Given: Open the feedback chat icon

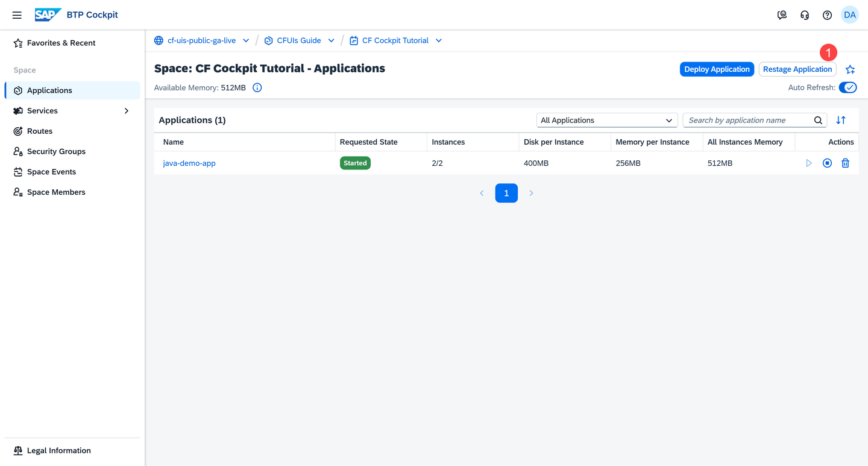Looking at the screenshot, I should click(x=782, y=15).
